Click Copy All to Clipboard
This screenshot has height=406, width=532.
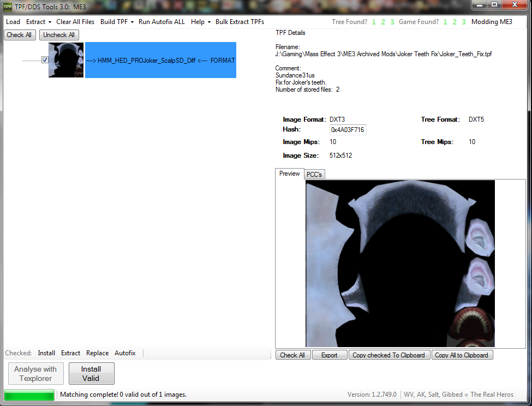pyautogui.click(x=462, y=355)
